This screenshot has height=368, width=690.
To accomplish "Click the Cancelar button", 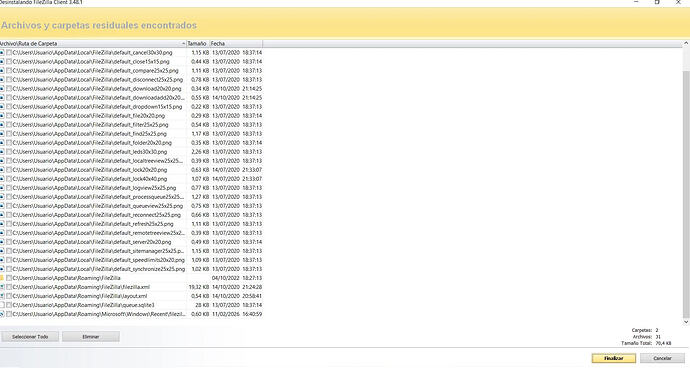I will coord(662,358).
